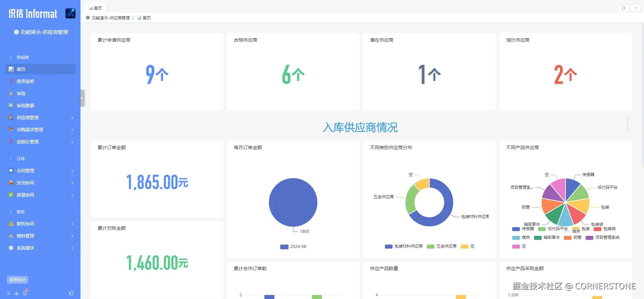Image resolution: width=644 pixels, height=299 pixels.
Task: Toggle 项目管理系统 legend item
Action: click(x=602, y=238)
